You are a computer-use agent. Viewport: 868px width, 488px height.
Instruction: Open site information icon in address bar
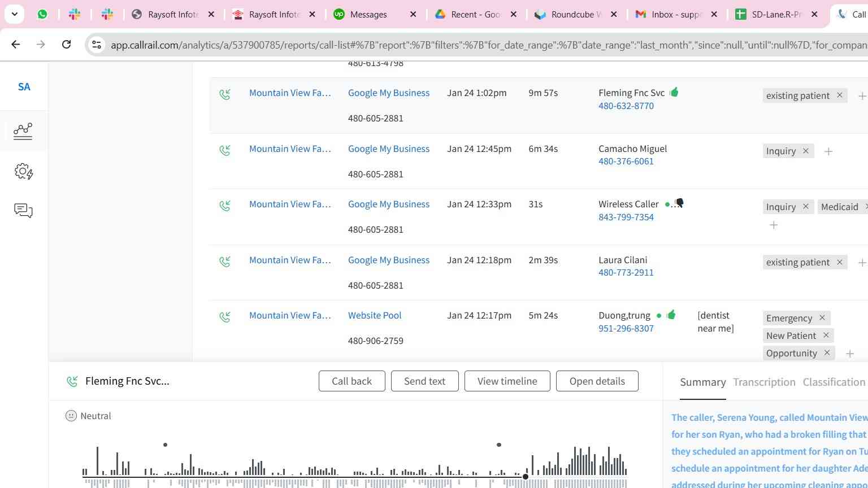[x=97, y=45]
